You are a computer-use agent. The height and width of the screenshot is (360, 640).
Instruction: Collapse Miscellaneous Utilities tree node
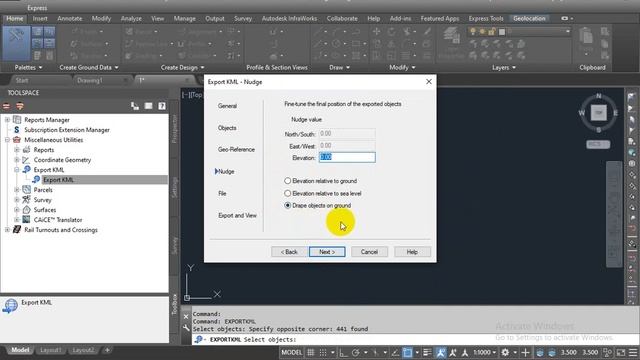pyautogui.click(x=7, y=140)
